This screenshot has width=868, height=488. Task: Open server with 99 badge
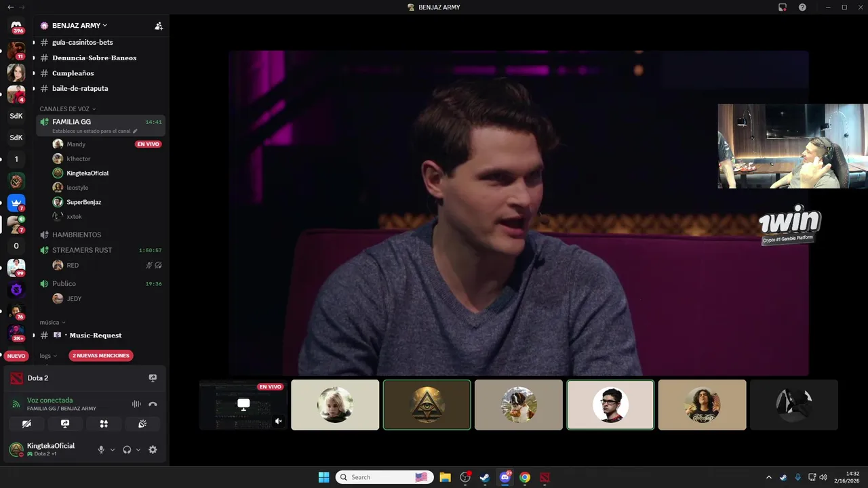click(x=16, y=268)
